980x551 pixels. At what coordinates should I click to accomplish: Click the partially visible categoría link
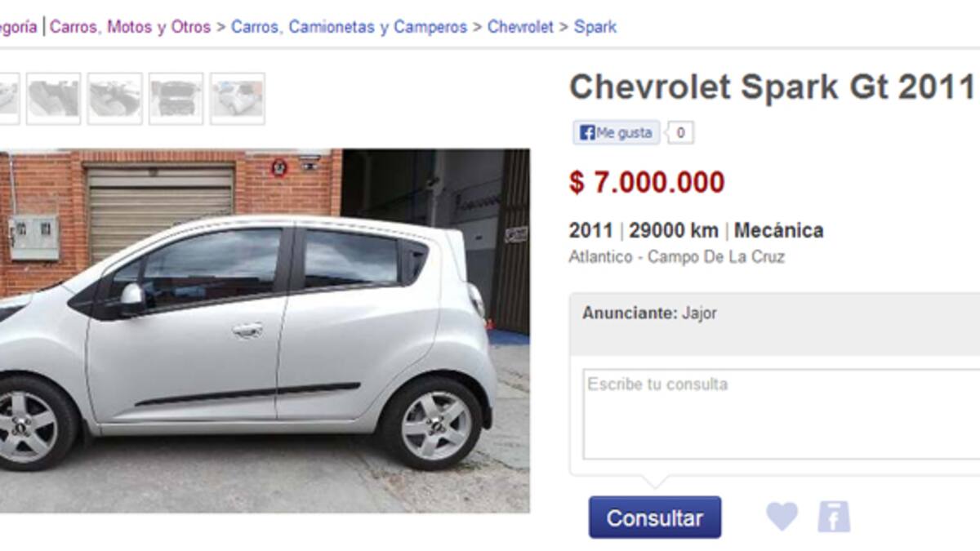[x=18, y=27]
